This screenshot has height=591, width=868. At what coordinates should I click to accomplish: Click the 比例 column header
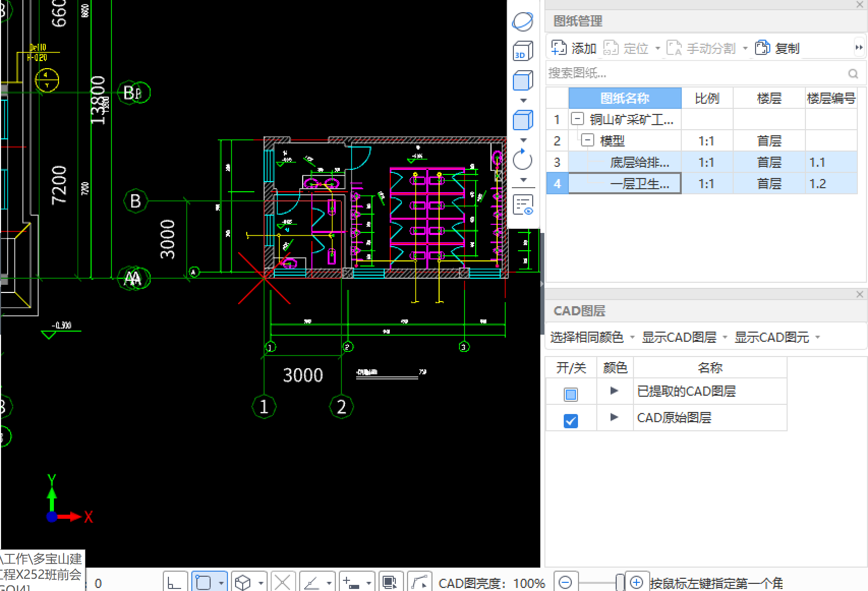coord(707,98)
